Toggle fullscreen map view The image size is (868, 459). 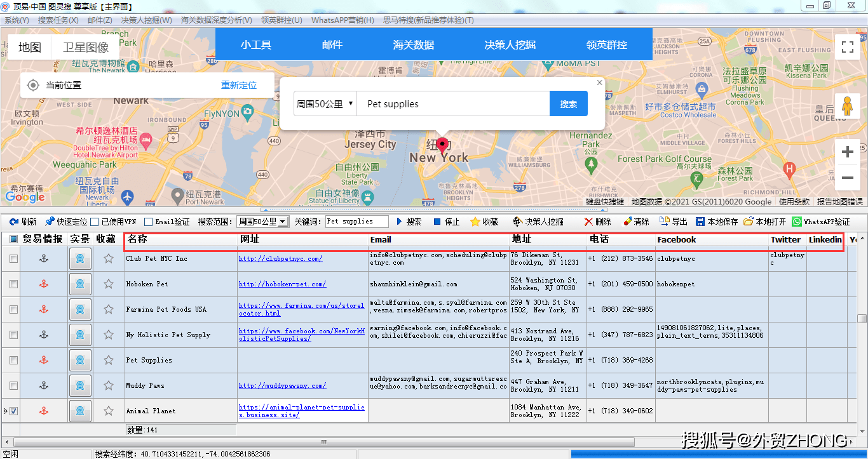point(847,47)
